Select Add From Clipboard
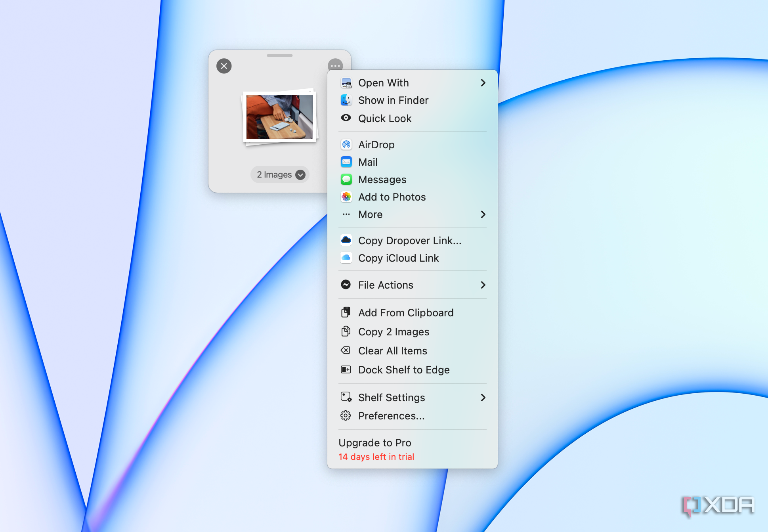 pos(413,313)
